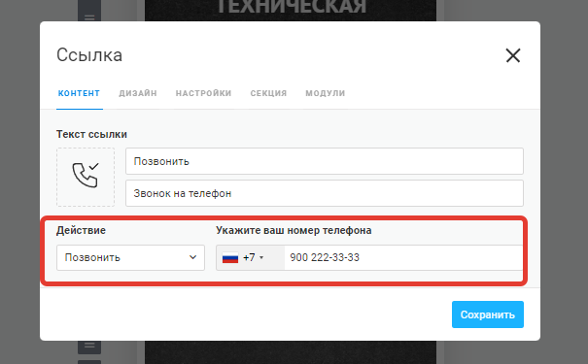Go to the СЕКЦИЯ tab
The width and height of the screenshot is (588, 364).
point(268,93)
